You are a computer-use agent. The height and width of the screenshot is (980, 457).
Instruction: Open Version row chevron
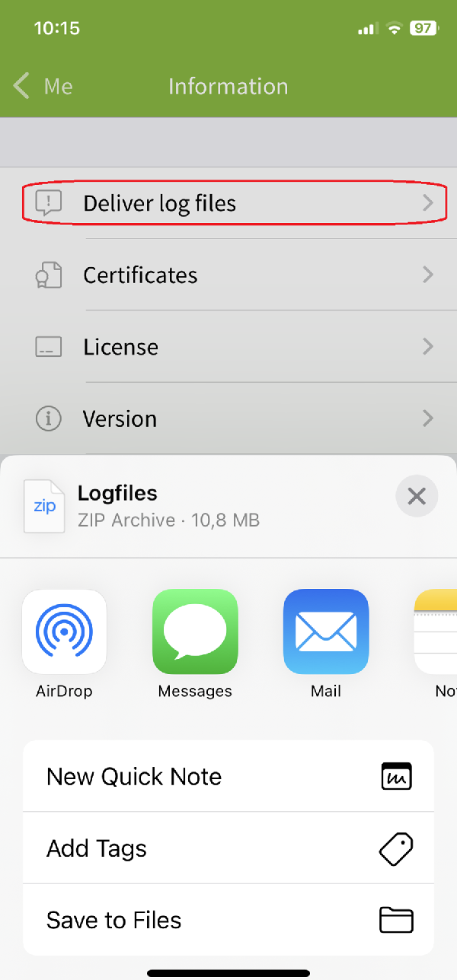[x=428, y=418]
